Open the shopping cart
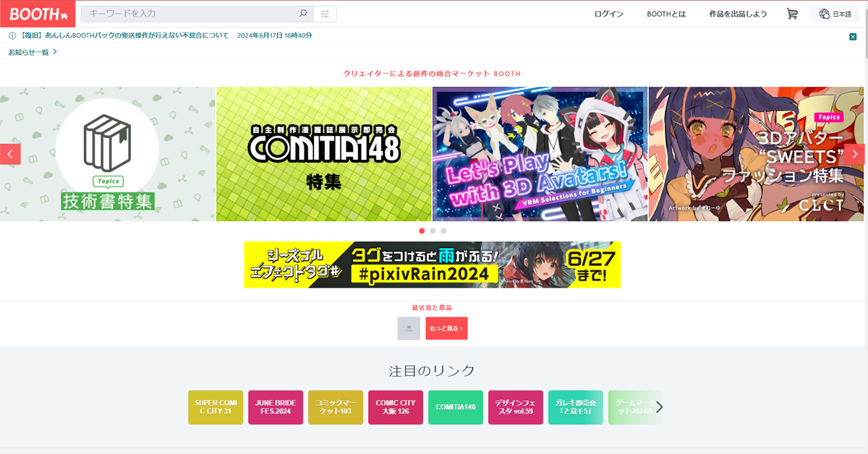Image resolution: width=868 pixels, height=454 pixels. [x=792, y=14]
